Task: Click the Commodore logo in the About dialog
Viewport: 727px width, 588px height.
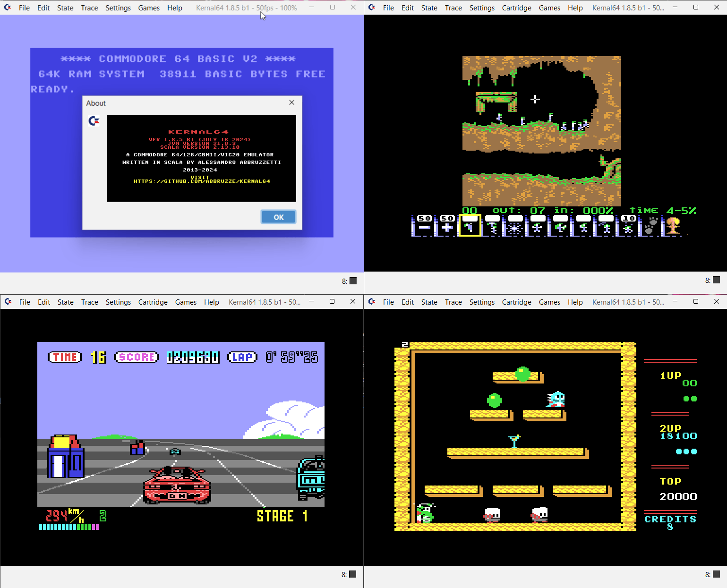Action: (x=94, y=121)
